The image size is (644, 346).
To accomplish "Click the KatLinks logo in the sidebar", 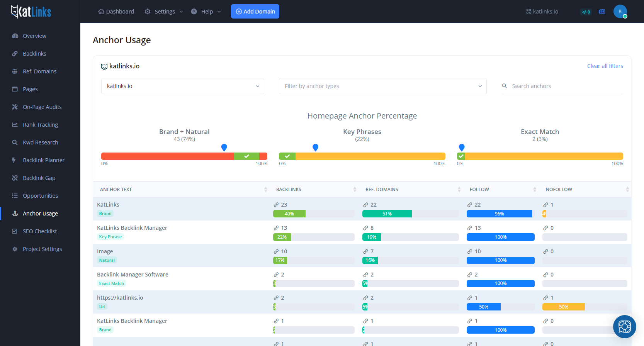I will point(31,12).
